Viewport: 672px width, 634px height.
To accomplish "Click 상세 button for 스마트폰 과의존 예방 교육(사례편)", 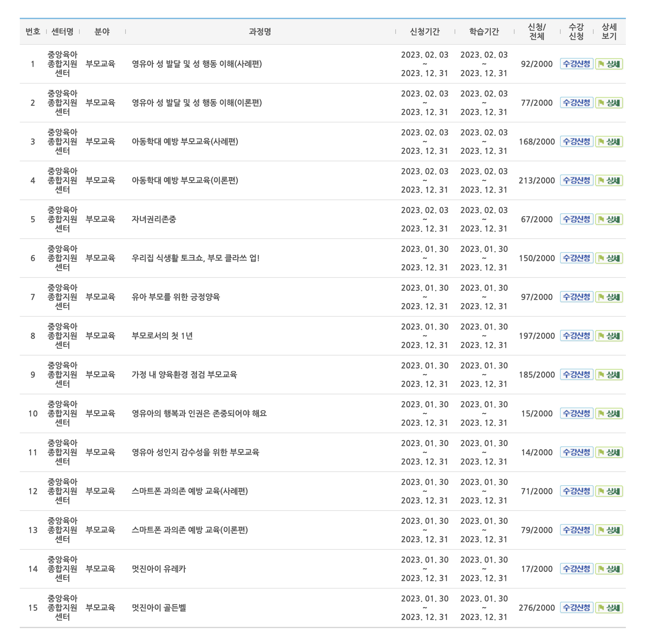I will (x=609, y=491).
